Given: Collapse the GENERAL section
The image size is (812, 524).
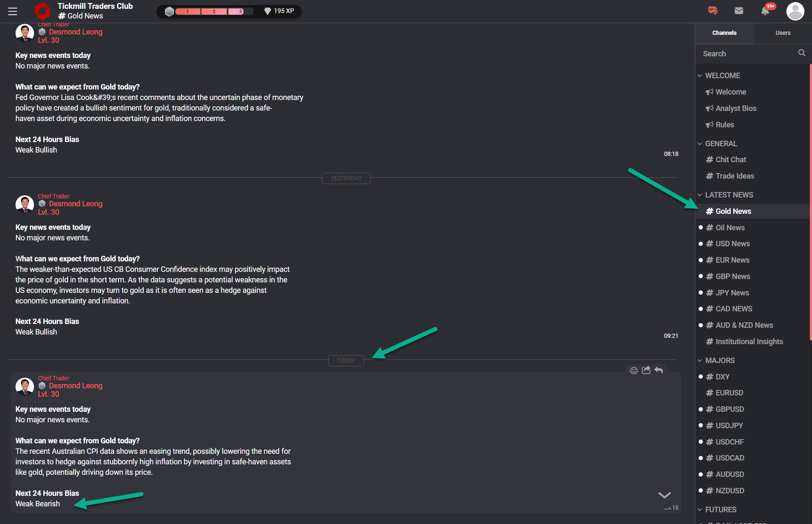Looking at the screenshot, I should click(x=718, y=144).
